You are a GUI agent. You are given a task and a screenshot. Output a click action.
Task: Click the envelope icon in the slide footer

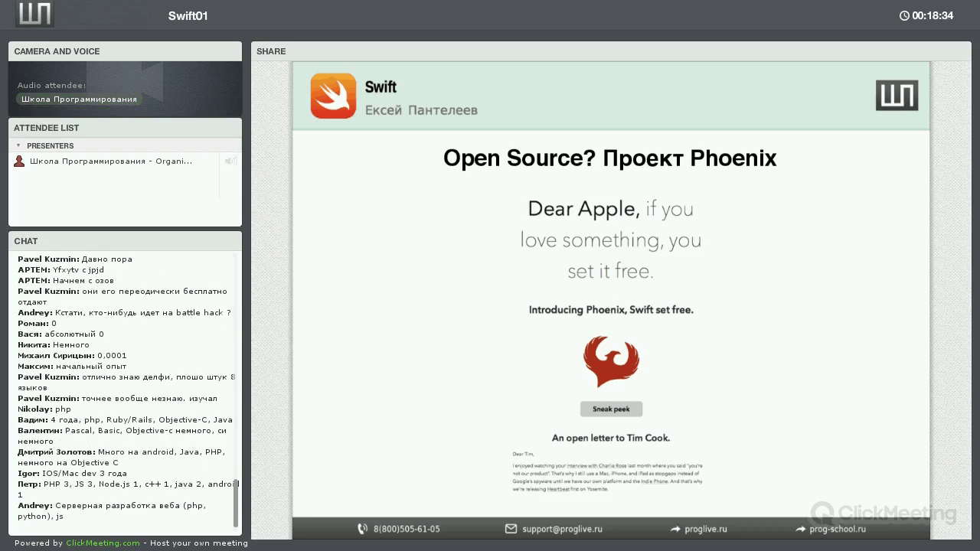(x=511, y=529)
